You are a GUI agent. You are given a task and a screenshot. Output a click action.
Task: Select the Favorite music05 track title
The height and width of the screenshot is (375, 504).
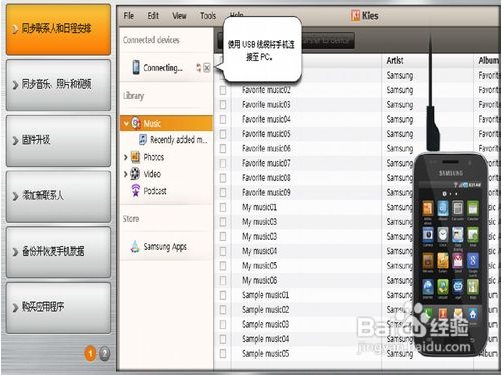click(x=266, y=134)
